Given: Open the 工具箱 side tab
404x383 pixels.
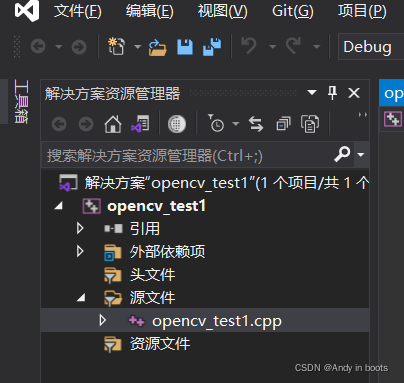Looking at the screenshot, I should 21,102.
